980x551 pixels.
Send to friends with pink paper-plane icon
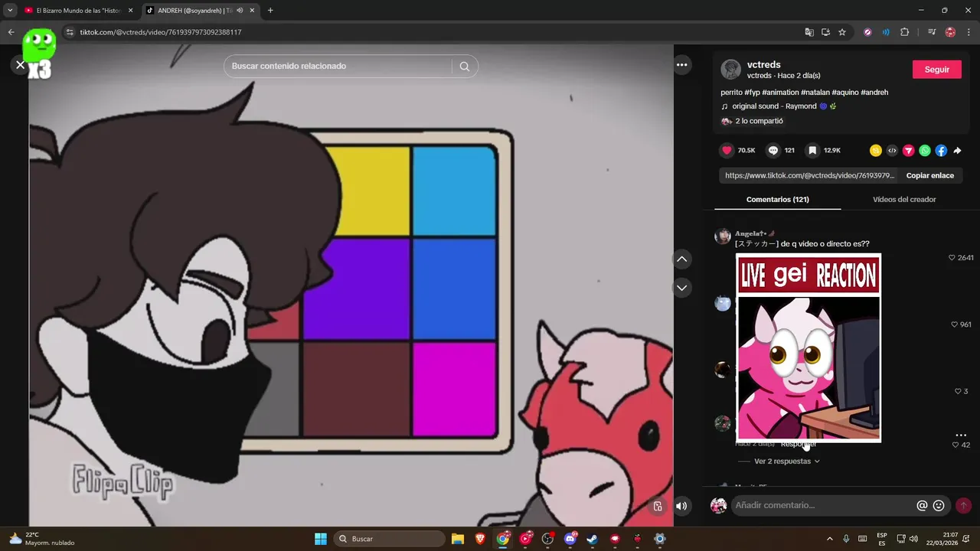tap(908, 151)
